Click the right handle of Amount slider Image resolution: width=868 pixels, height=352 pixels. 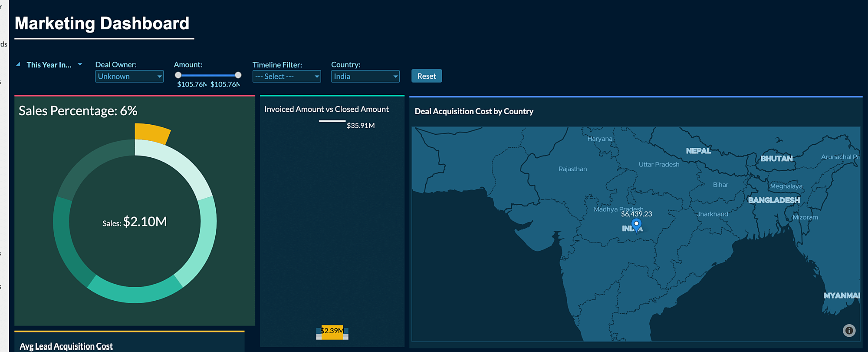tap(238, 75)
